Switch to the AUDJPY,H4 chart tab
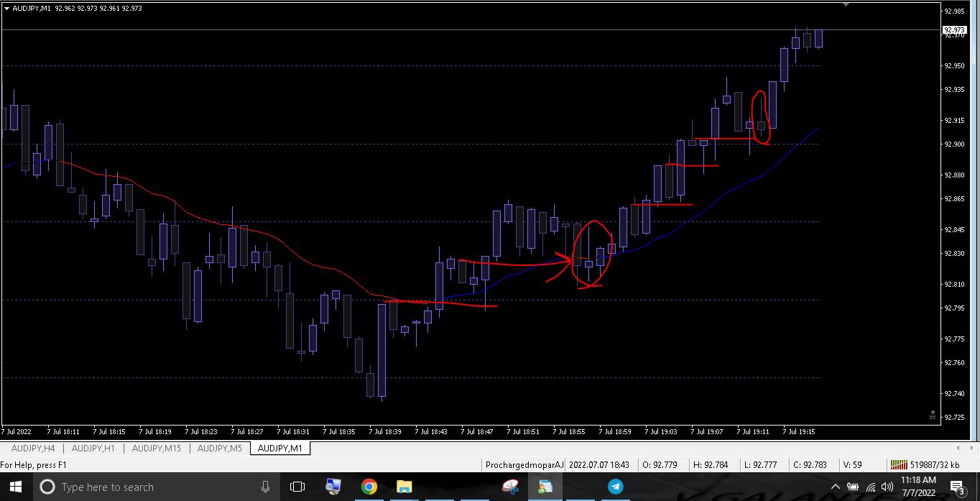 click(x=33, y=449)
